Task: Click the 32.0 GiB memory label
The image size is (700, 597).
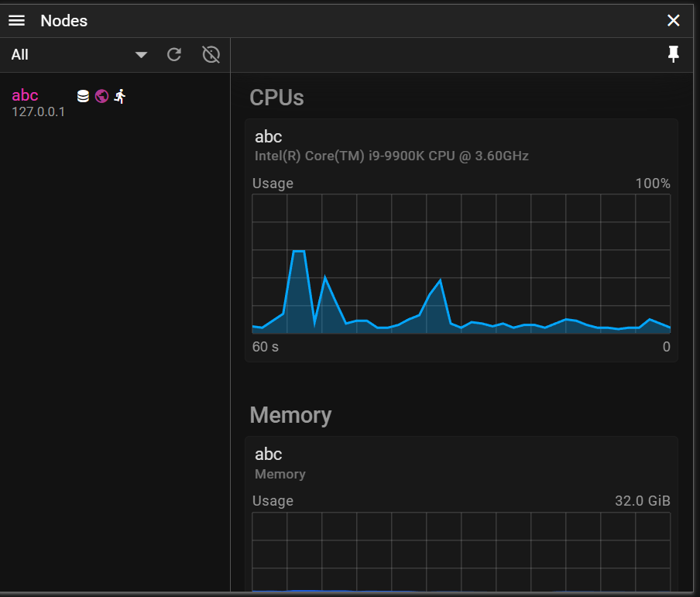Action: click(643, 501)
